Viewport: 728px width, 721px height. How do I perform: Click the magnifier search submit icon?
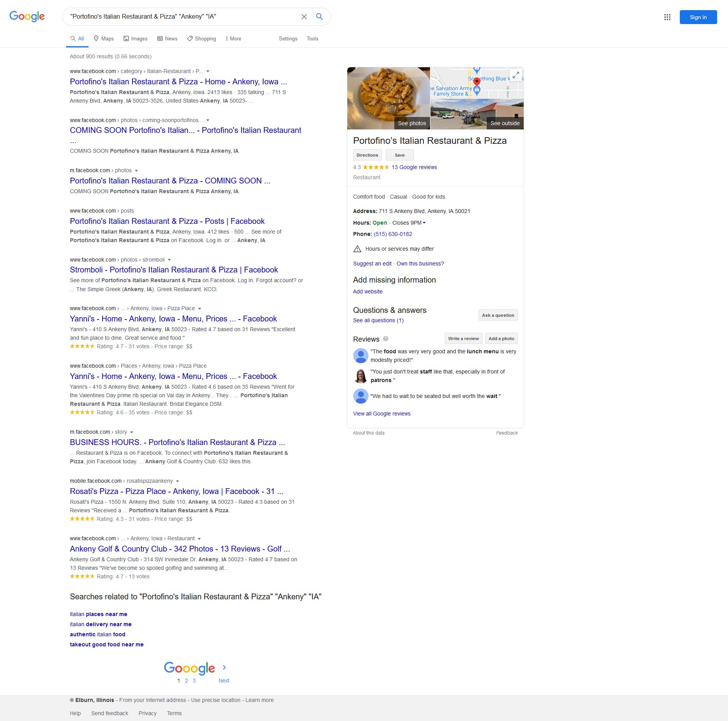319,17
